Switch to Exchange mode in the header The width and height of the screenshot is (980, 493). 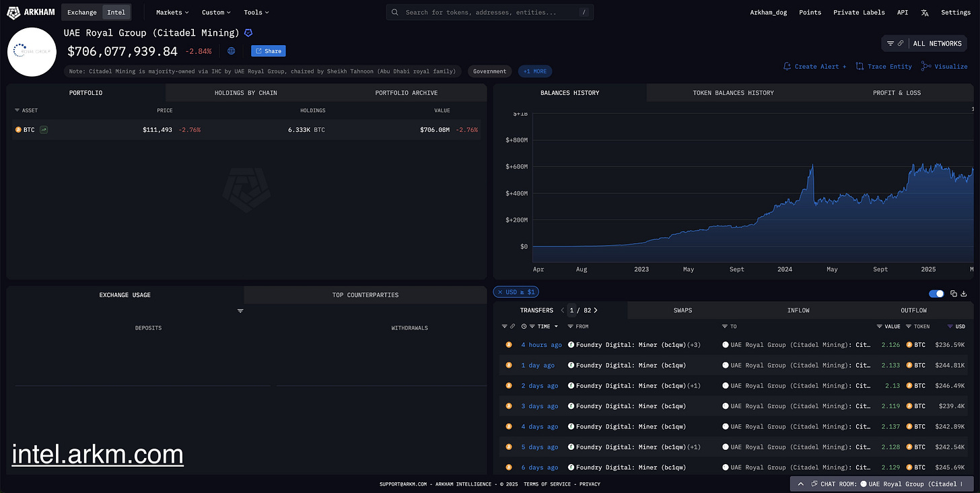point(82,12)
